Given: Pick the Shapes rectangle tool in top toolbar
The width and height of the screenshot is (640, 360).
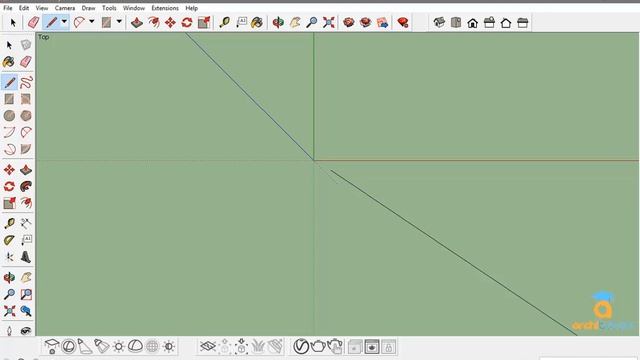Looking at the screenshot, I should coord(107,22).
